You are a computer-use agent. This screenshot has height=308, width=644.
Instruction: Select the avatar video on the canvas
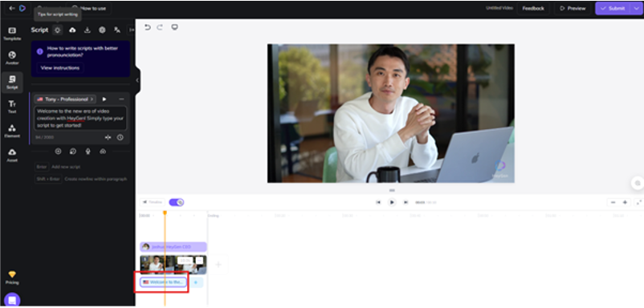(390, 113)
